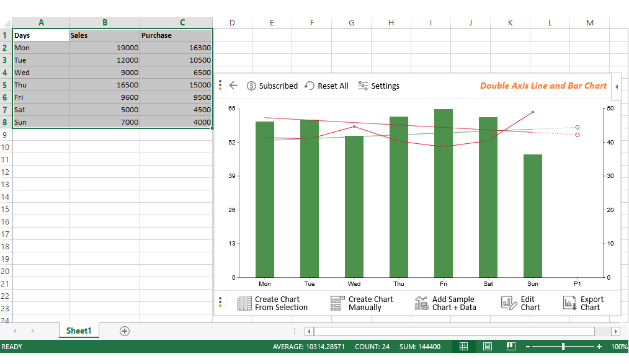This screenshot has width=629, height=364.
Task: Adjust the zoom slider handle
Action: tap(563, 347)
